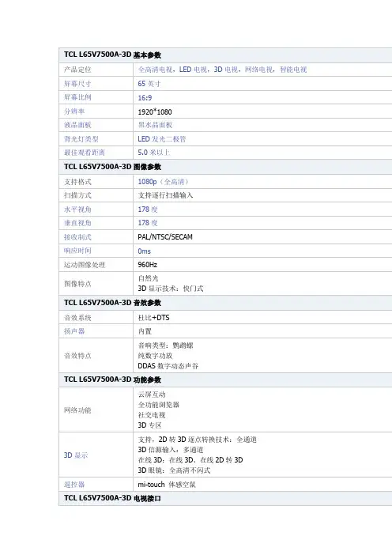Click the 1080p（全高清）link
The image size is (392, 555).
coord(164,182)
